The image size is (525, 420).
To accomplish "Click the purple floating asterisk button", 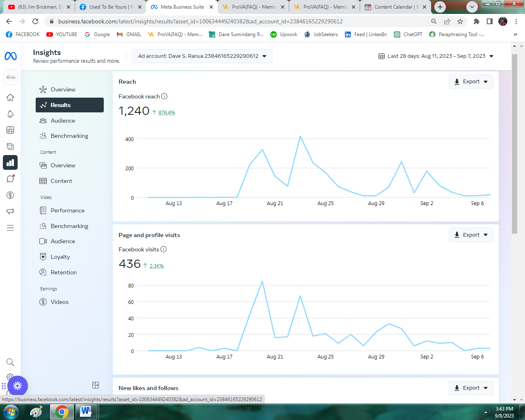I will (x=17, y=386).
